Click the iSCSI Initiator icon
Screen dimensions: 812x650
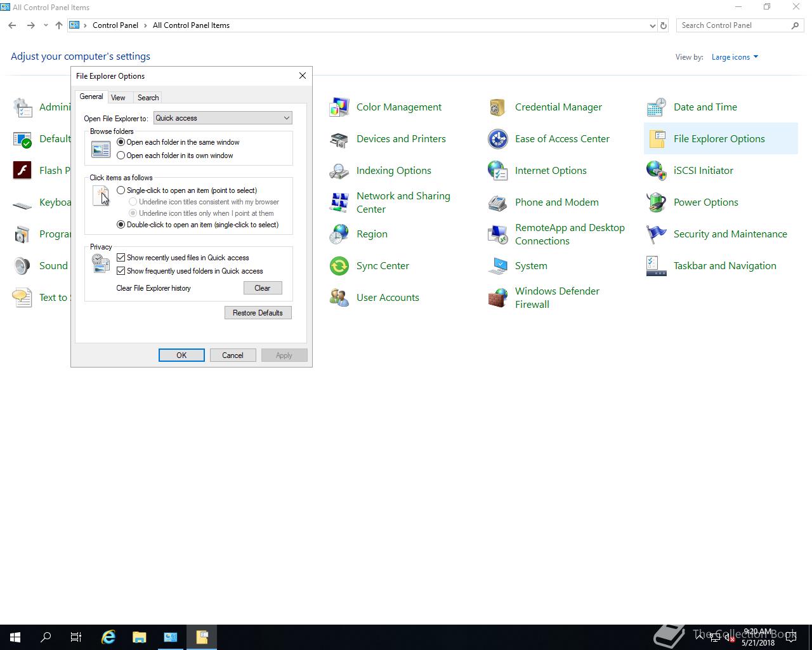pos(657,171)
